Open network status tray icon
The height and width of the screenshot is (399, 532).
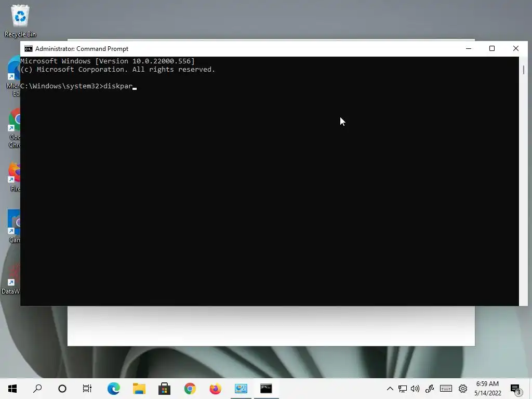pyautogui.click(x=403, y=389)
